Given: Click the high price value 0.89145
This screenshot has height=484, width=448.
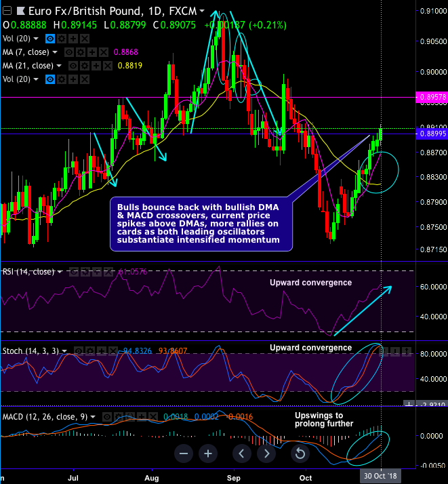Looking at the screenshot, I should [79, 25].
